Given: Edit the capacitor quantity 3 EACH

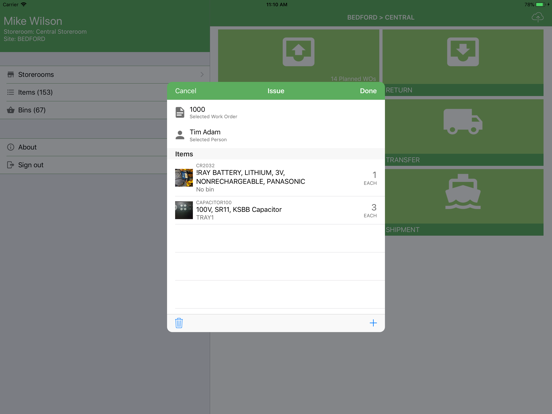Looking at the screenshot, I should (x=370, y=210).
